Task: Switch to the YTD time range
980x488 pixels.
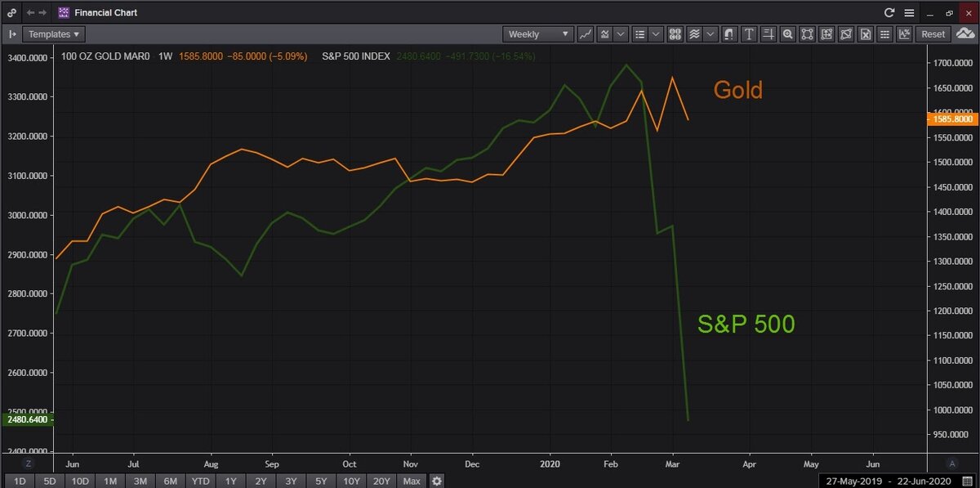Action: (x=200, y=481)
